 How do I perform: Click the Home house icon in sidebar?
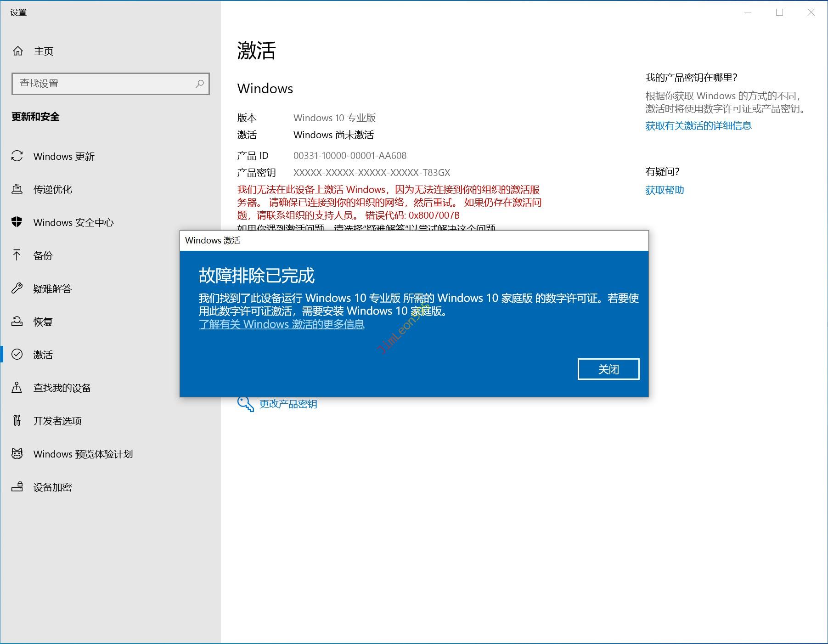(x=18, y=51)
